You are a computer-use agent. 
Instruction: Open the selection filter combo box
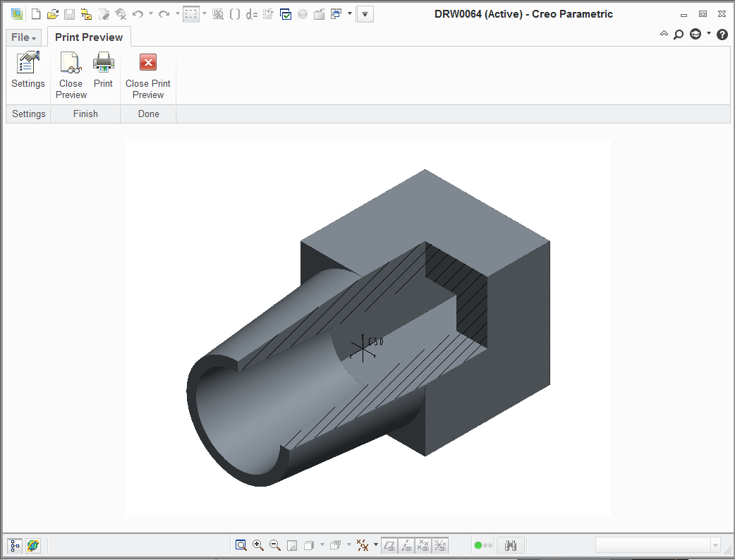pyautogui.click(x=658, y=545)
